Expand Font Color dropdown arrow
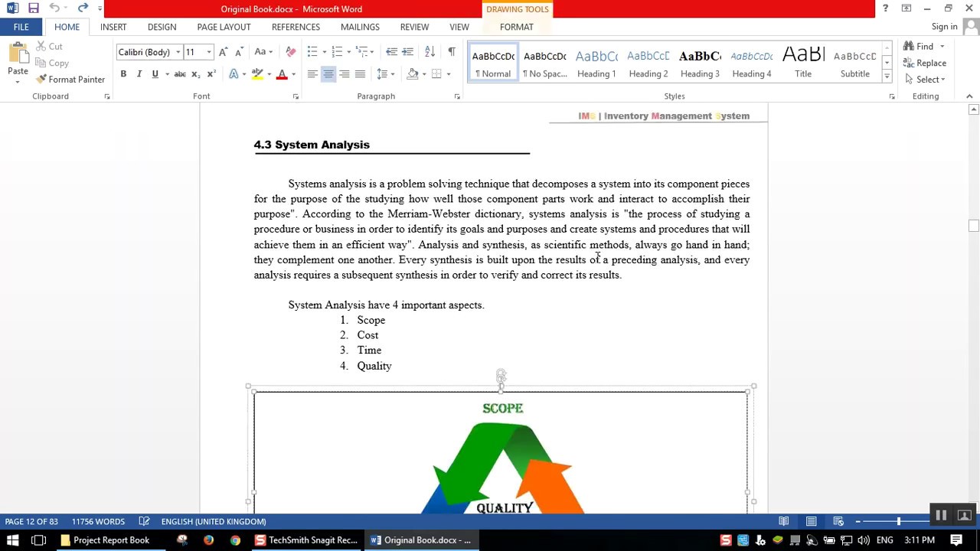This screenshot has width=980, height=551. (x=293, y=74)
